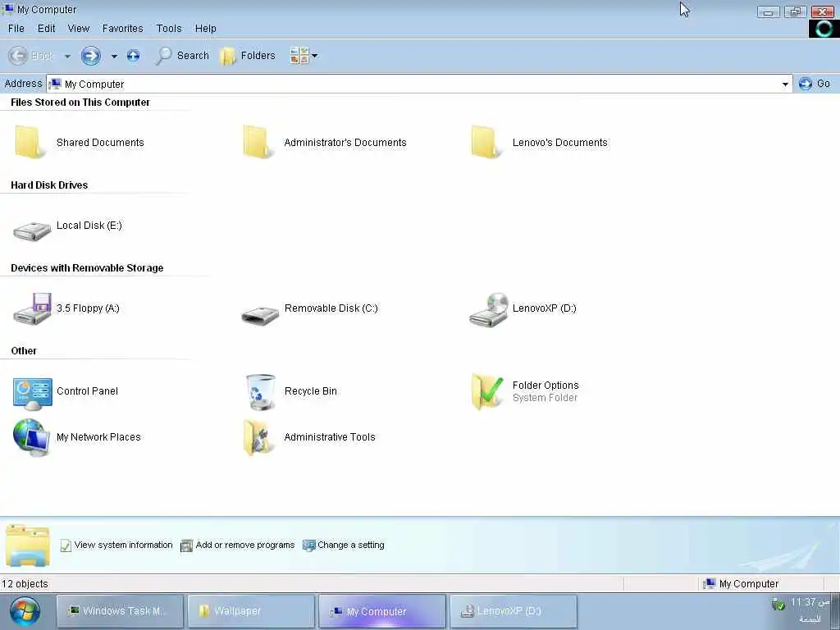Screen dimensions: 840x630
Task: Select the Folder Options icon
Action: [x=487, y=391]
